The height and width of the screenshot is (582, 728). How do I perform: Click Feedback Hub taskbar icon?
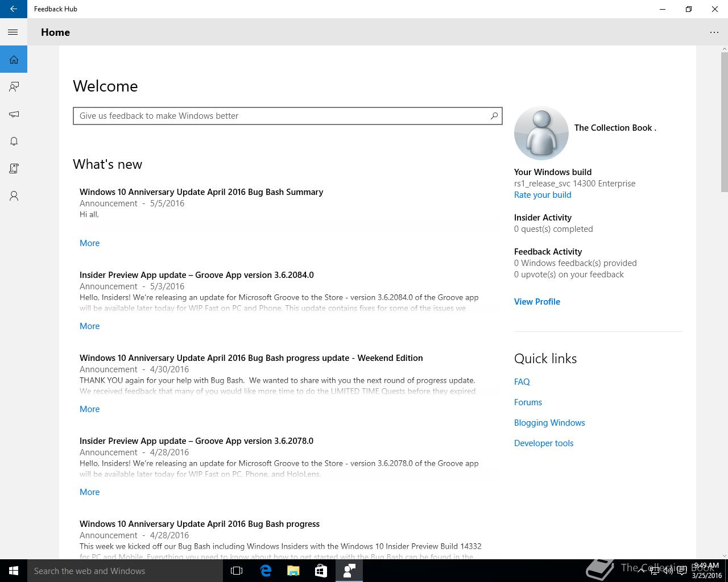[349, 571]
